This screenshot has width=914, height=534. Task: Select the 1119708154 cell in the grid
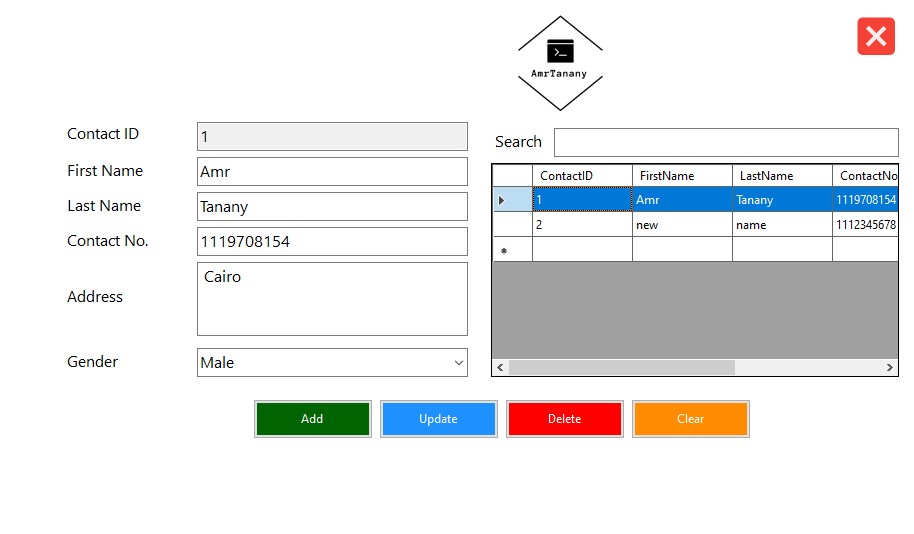click(866, 200)
